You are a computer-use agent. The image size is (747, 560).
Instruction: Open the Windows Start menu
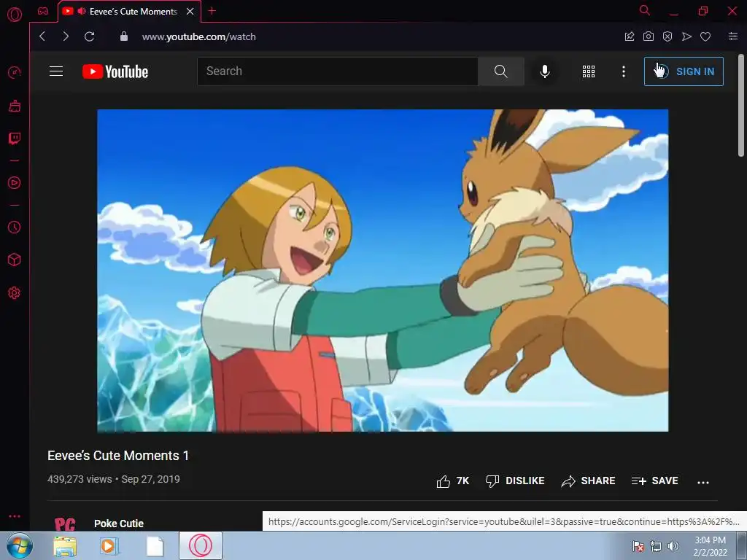point(20,545)
